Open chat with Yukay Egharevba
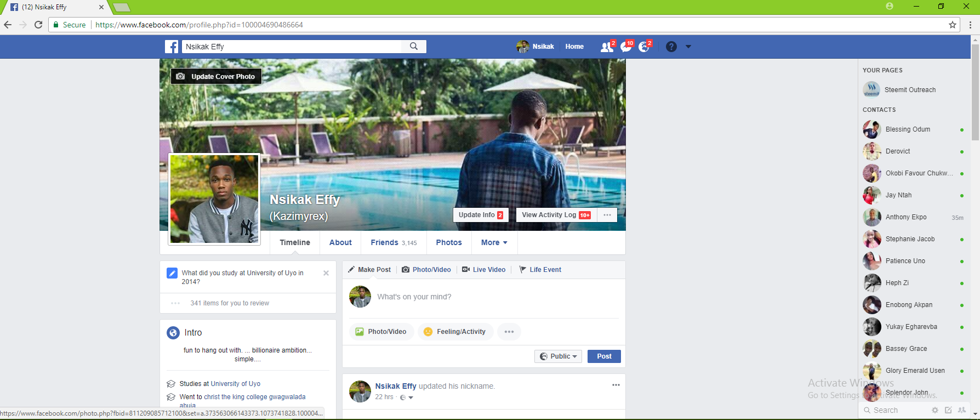Screen dimensions: 980x420 tap(913, 327)
